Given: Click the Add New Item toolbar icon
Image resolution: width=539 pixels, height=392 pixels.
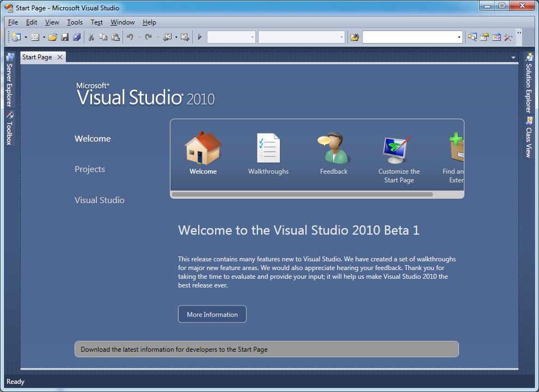Looking at the screenshot, I should (35, 37).
